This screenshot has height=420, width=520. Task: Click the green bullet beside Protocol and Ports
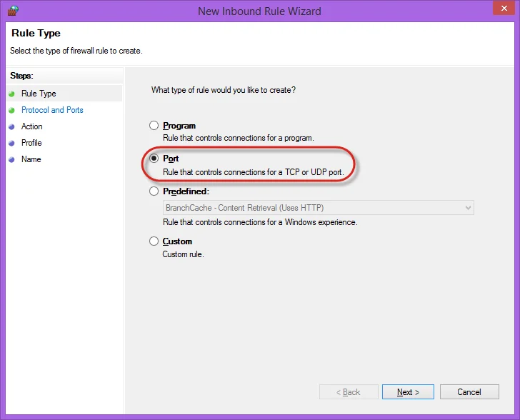(x=11, y=110)
